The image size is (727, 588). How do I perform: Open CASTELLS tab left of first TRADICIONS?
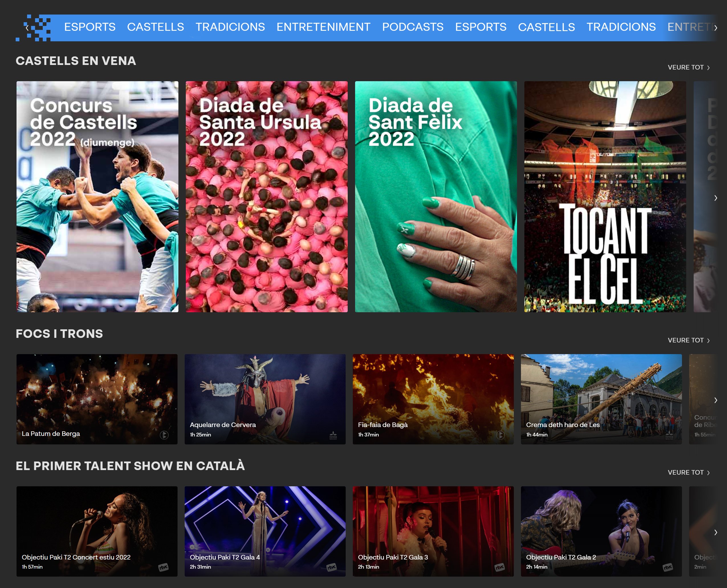(x=156, y=27)
